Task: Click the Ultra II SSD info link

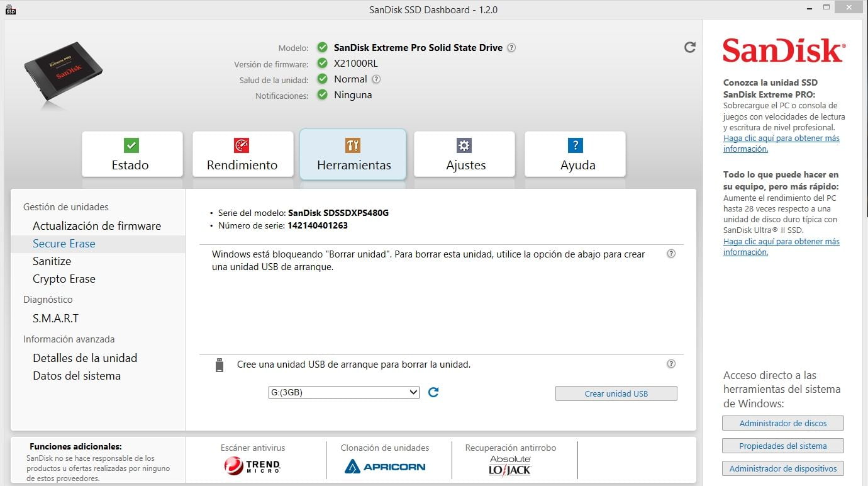Action: [781, 247]
